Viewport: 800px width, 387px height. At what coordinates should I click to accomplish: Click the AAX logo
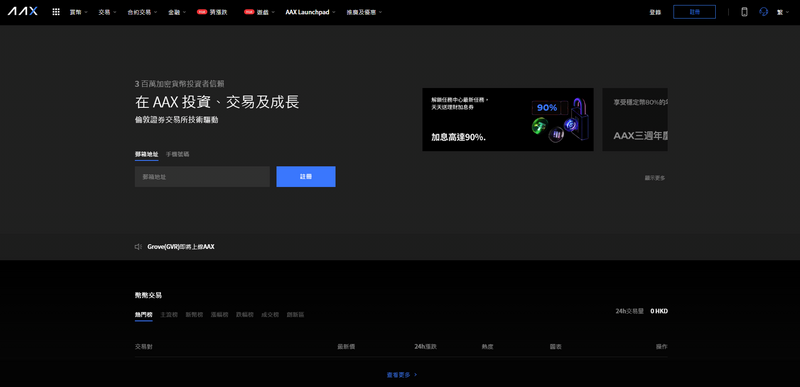pos(22,12)
